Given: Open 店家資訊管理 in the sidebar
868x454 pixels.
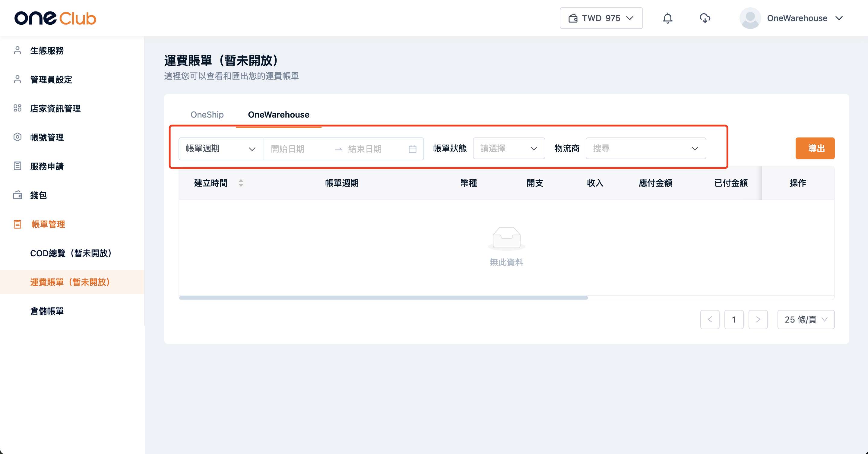Looking at the screenshot, I should tap(55, 109).
